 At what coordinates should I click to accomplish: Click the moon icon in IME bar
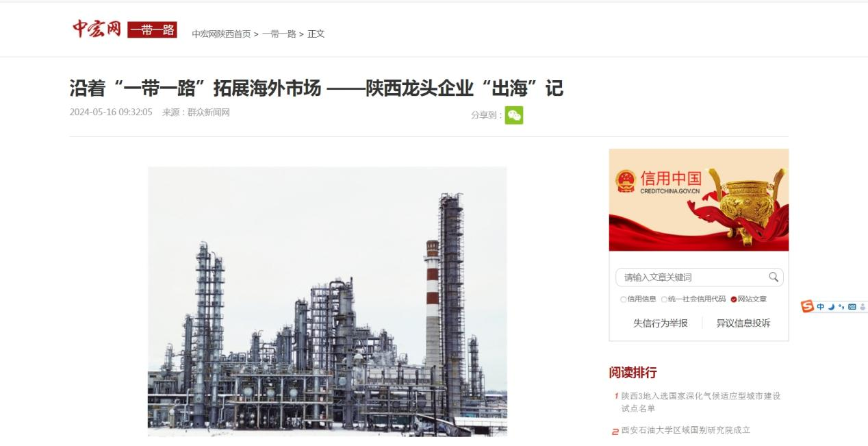coord(831,306)
